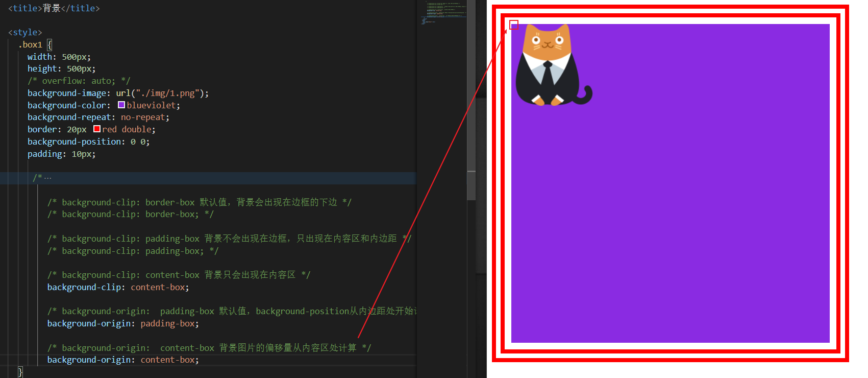The width and height of the screenshot is (868, 378).
Task: Click the red border color swatch
Action: 97,129
